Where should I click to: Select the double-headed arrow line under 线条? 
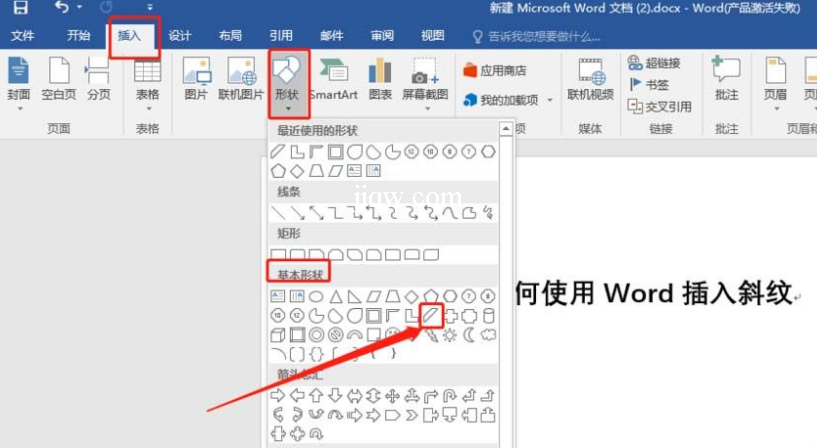click(x=316, y=213)
